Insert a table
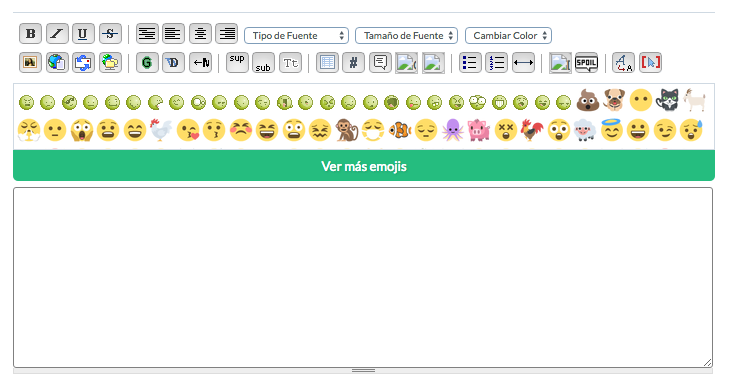The height and width of the screenshot is (387, 736). [x=327, y=62]
